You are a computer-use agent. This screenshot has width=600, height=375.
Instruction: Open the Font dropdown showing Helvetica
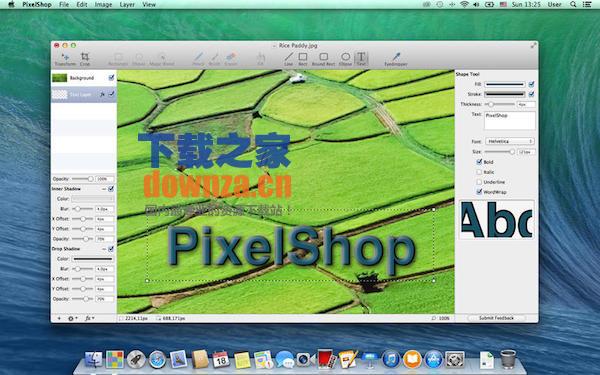click(510, 141)
